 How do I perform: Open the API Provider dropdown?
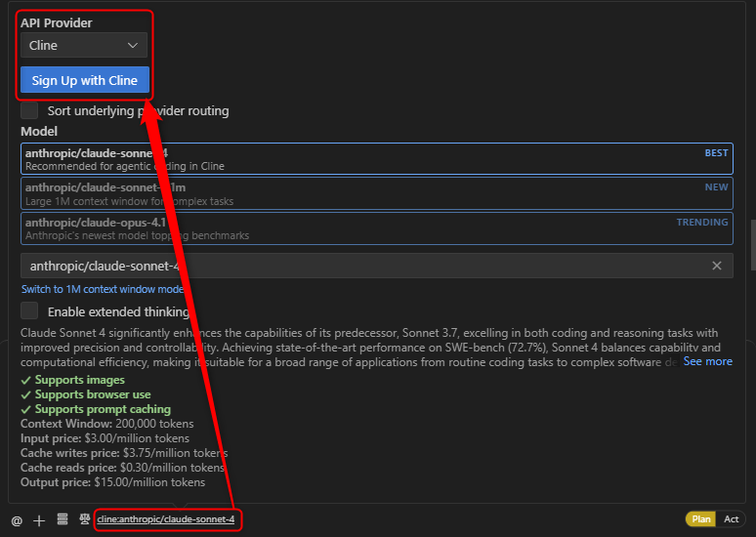[x=83, y=45]
